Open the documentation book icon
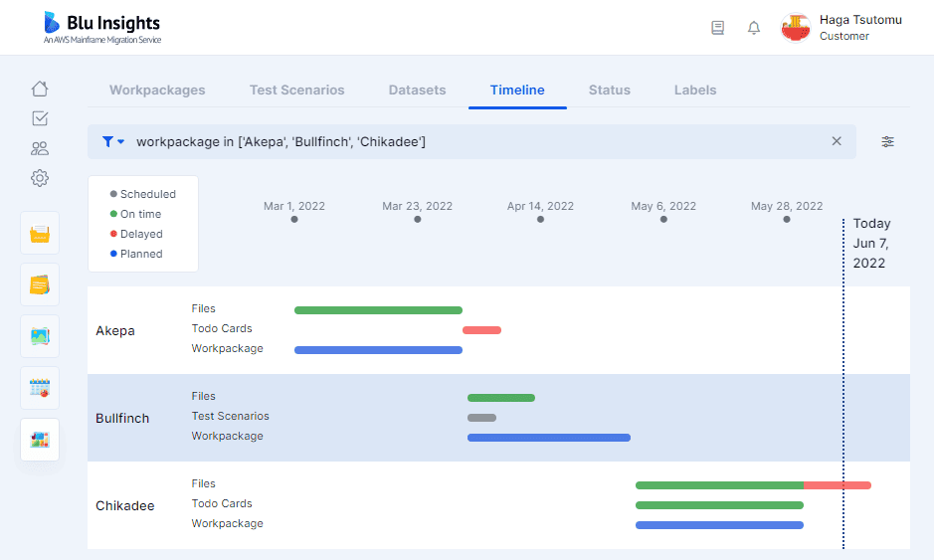The width and height of the screenshot is (934, 560). [718, 28]
